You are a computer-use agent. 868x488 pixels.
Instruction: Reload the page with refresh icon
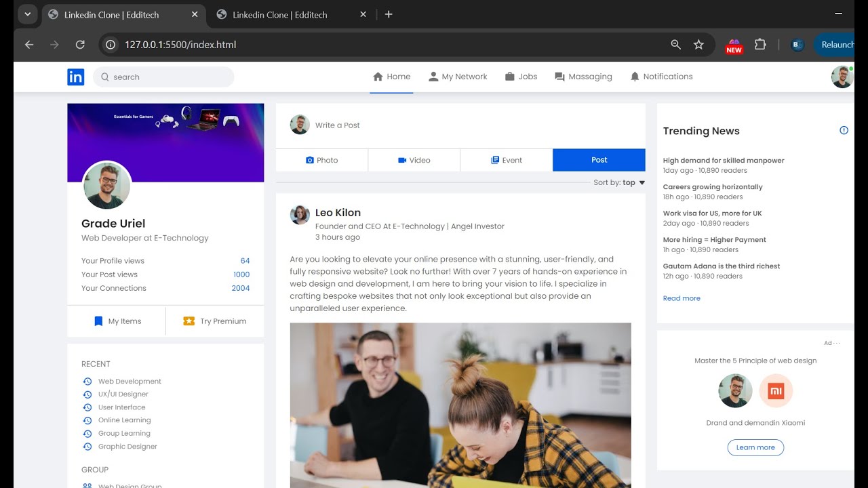point(80,45)
